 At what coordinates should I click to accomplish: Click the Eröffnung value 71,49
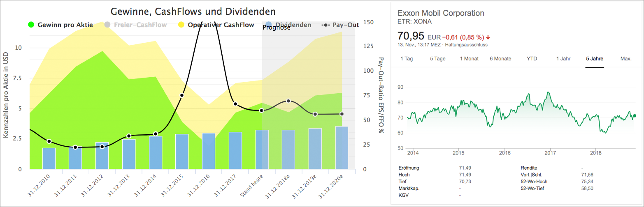point(465,168)
